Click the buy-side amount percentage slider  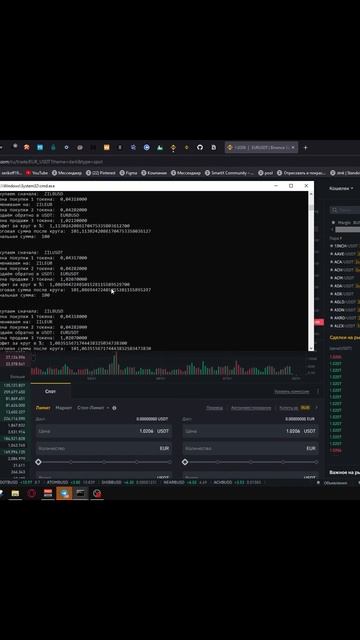pos(104,462)
